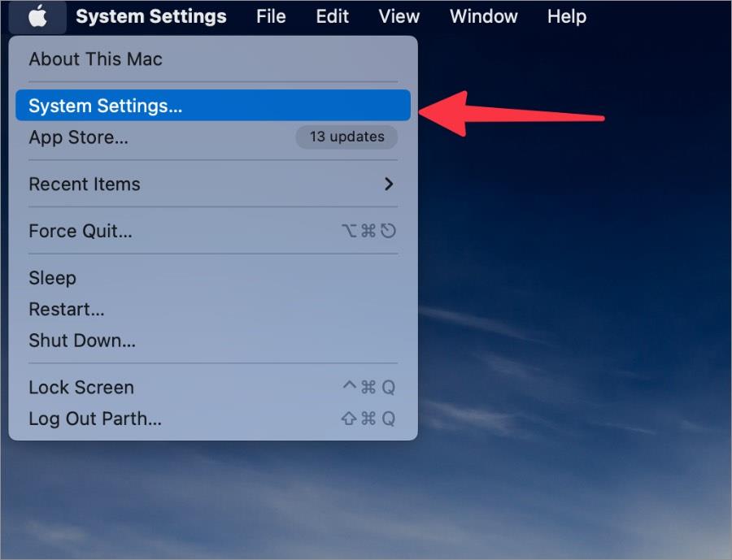Viewport: 732px width, 560px height.
Task: Choose Restart…
Action: (x=213, y=310)
